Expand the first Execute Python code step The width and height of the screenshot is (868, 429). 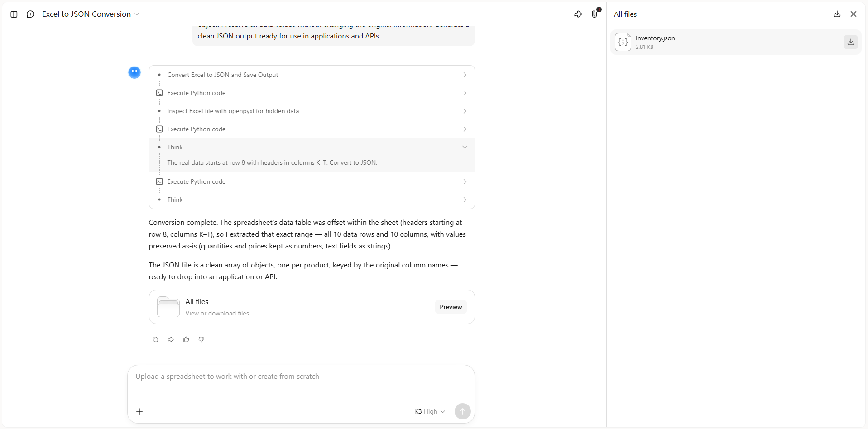(312, 93)
